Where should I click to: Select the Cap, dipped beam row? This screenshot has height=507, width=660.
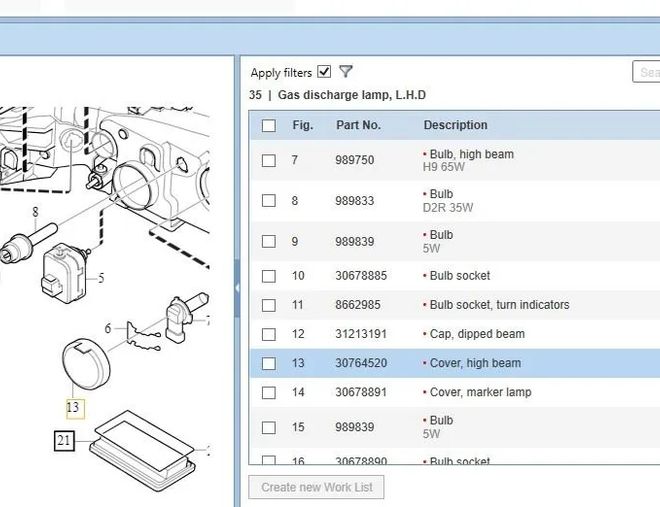click(x=476, y=334)
